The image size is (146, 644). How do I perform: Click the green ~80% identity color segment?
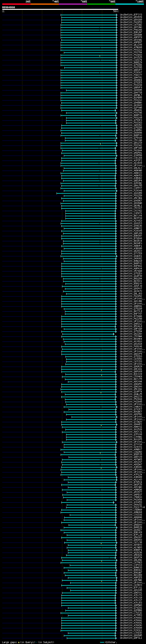point(101,4)
